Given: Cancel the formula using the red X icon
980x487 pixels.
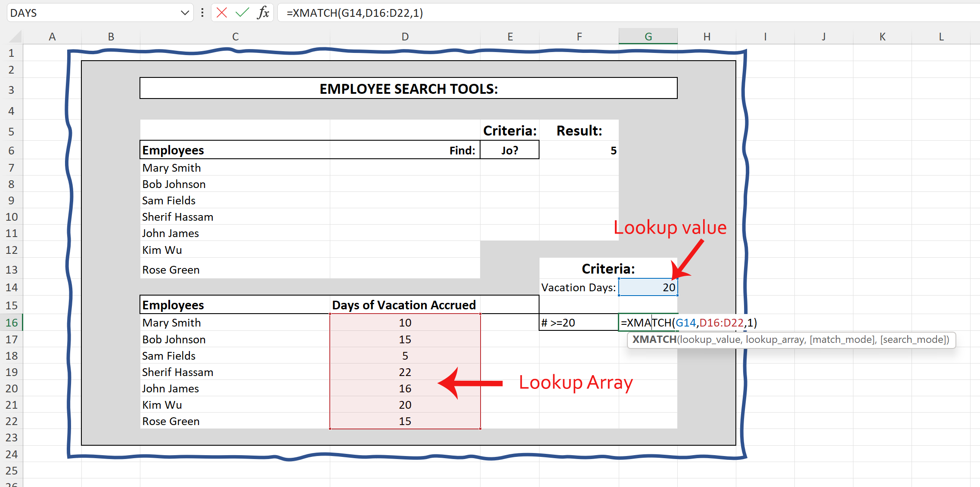Looking at the screenshot, I should pos(221,12).
